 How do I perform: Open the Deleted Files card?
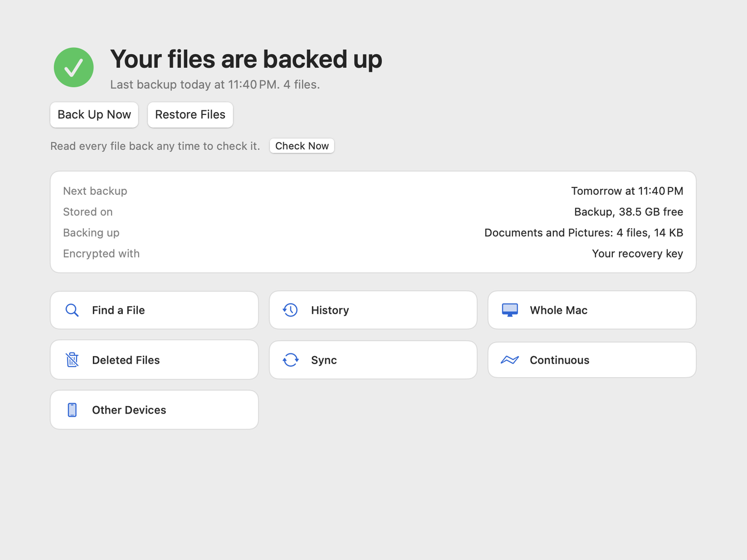pos(155,360)
